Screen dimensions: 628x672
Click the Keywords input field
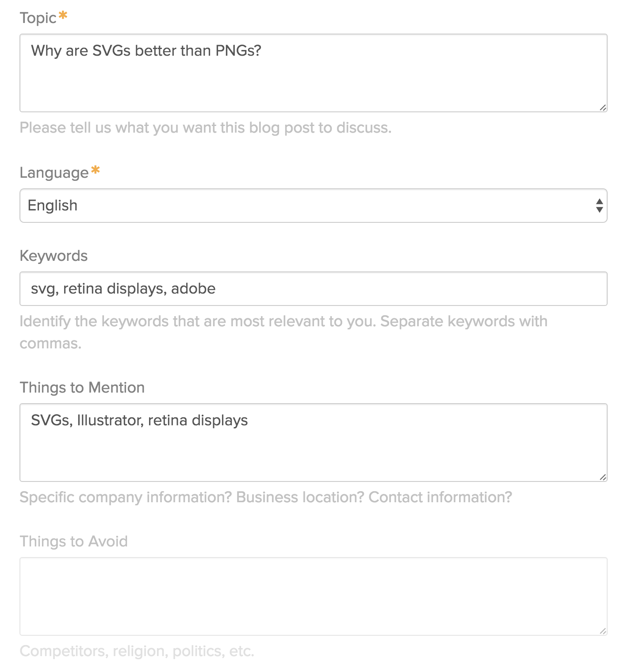click(313, 289)
